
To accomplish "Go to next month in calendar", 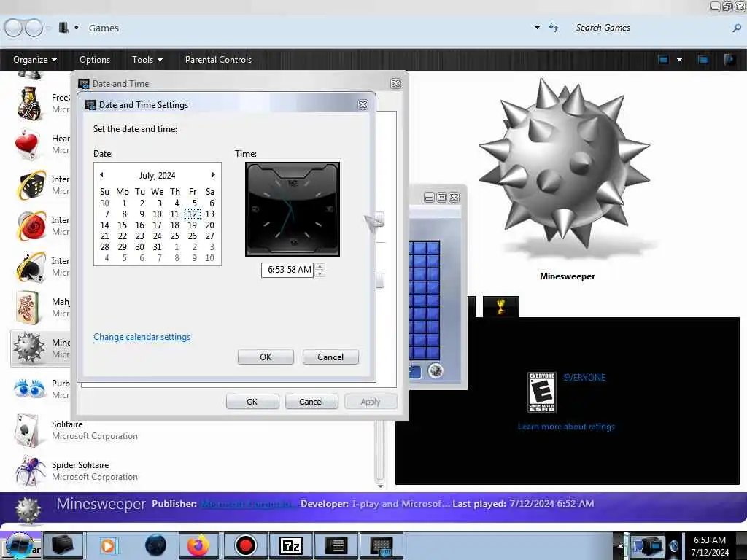I will tap(213, 175).
